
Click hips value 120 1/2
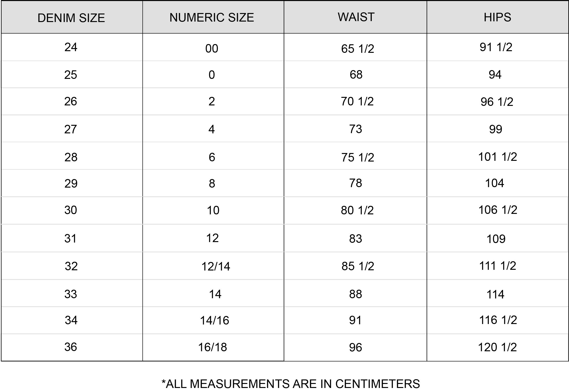[x=497, y=347]
